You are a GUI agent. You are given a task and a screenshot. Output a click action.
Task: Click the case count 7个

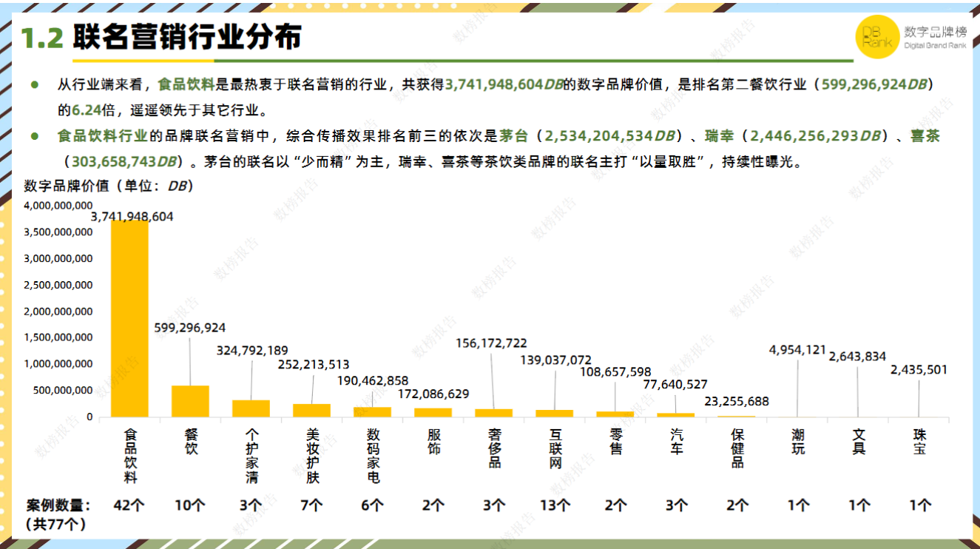click(311, 506)
